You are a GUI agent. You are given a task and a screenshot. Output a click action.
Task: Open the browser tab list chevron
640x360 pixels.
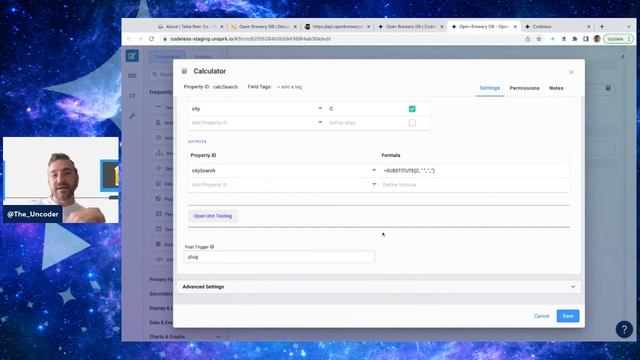[629, 27]
